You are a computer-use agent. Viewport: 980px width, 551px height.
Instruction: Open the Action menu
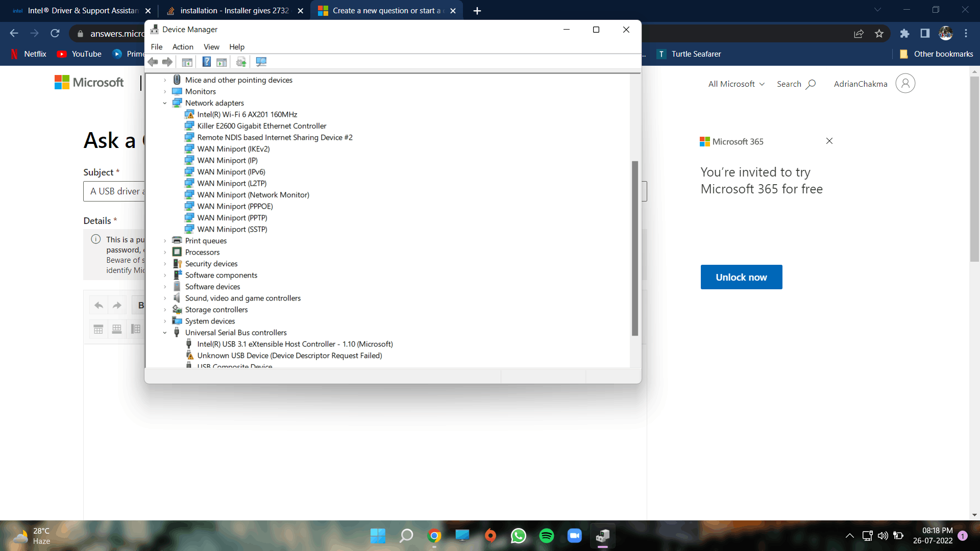(x=182, y=47)
